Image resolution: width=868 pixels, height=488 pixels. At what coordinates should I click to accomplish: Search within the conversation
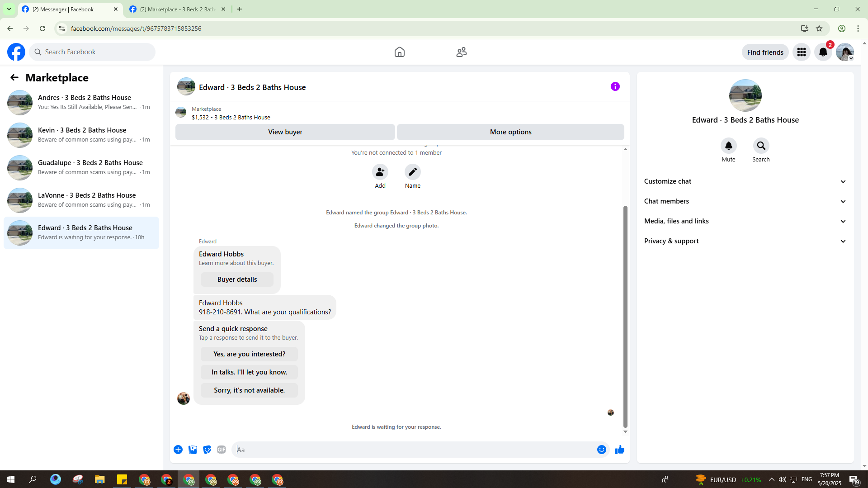tap(761, 146)
